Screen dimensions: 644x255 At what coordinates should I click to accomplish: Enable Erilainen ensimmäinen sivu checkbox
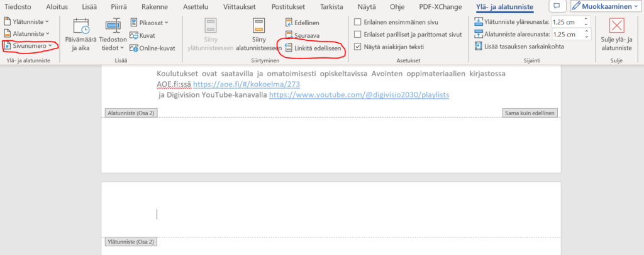click(x=358, y=22)
